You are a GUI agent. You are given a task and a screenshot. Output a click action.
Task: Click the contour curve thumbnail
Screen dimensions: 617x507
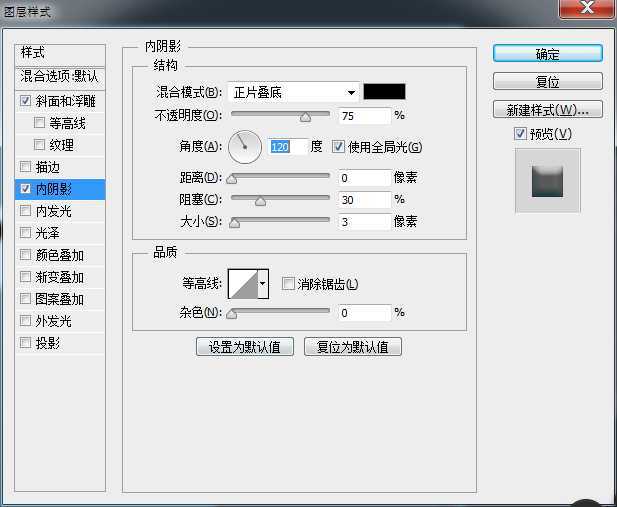[x=243, y=285]
